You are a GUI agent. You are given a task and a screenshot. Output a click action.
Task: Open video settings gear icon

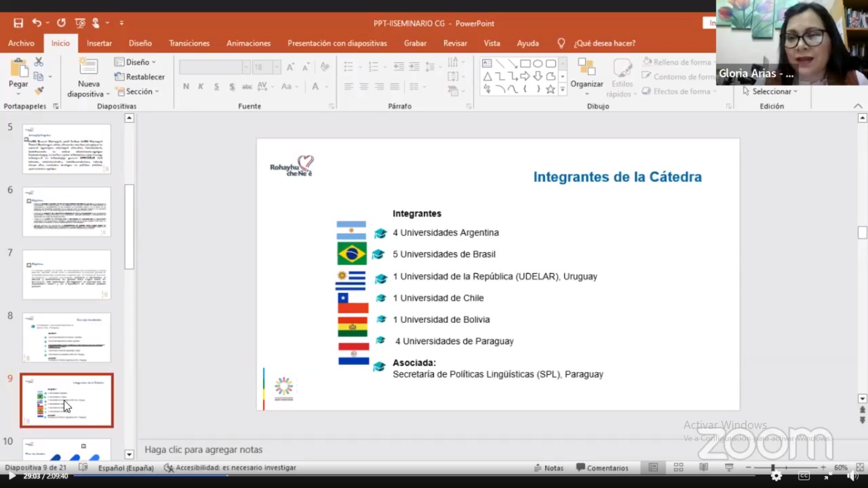[776, 476]
